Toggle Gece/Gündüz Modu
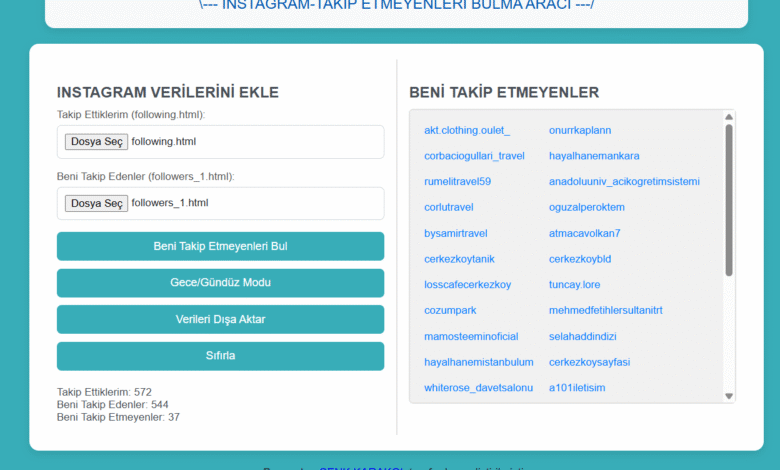The width and height of the screenshot is (780, 470). coord(220,283)
